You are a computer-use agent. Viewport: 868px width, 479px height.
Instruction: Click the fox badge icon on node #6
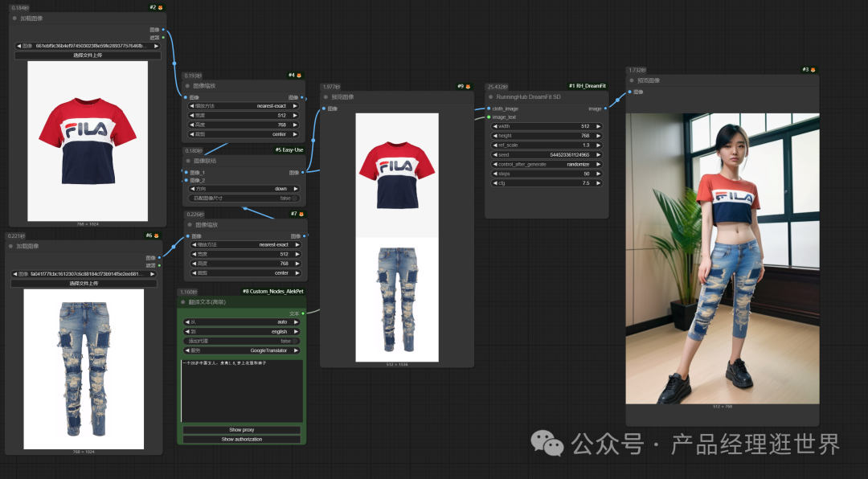tap(157, 235)
